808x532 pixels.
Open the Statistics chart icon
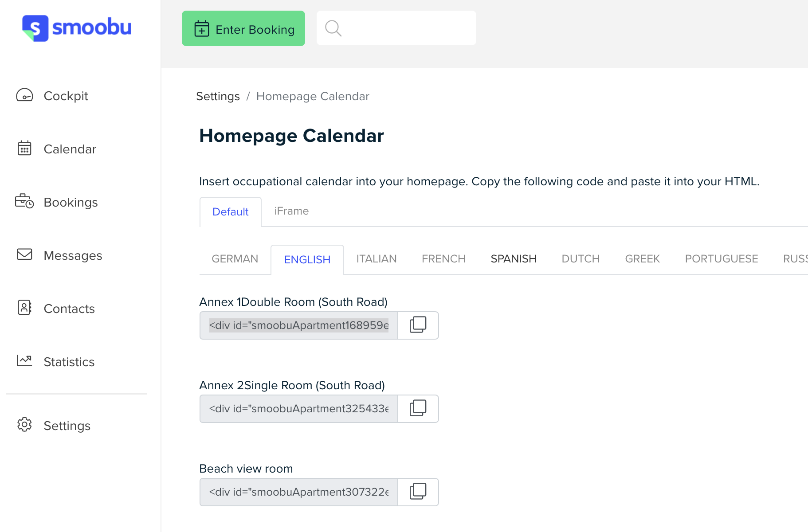(24, 361)
